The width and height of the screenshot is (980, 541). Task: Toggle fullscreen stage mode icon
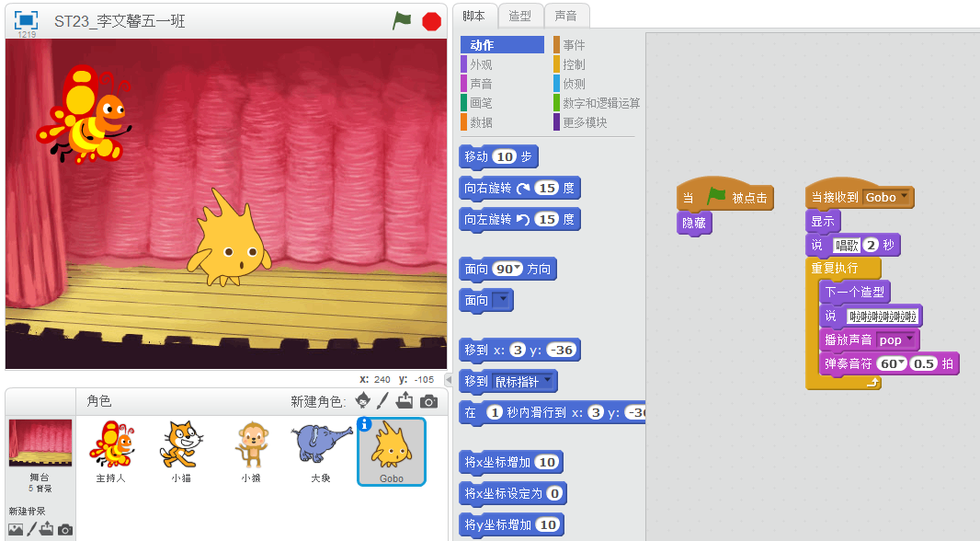click(x=26, y=19)
